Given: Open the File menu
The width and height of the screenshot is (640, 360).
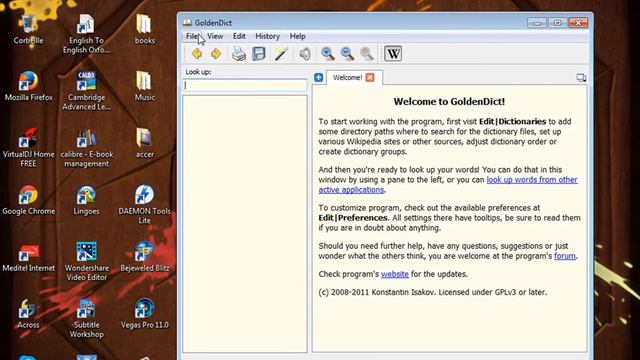Looking at the screenshot, I should [x=192, y=36].
